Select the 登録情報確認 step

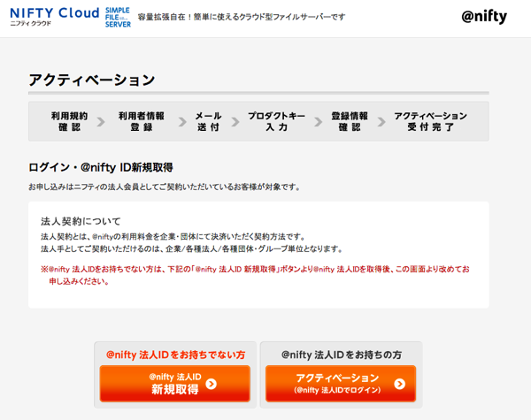350,121
